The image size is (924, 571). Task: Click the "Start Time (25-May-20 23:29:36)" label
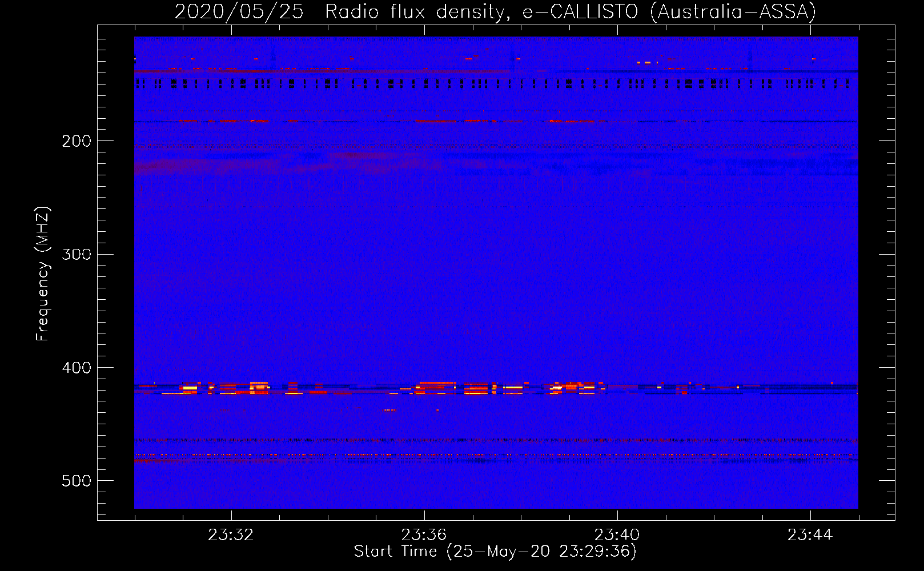point(495,551)
